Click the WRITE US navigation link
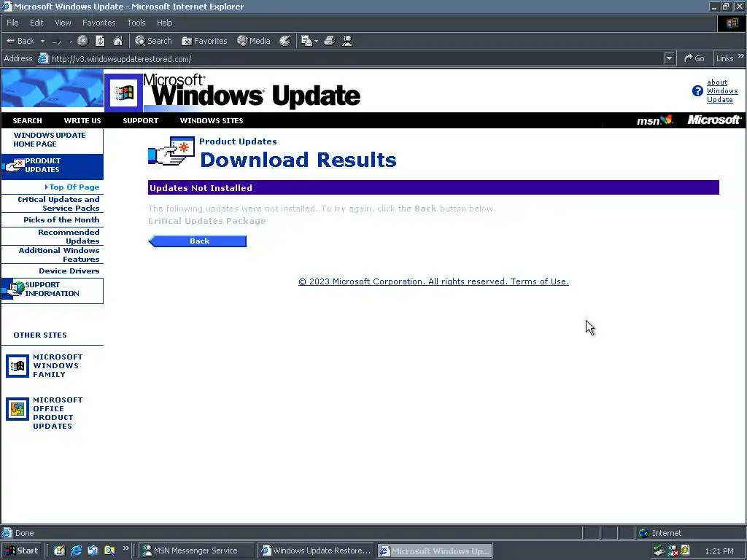 pos(82,120)
